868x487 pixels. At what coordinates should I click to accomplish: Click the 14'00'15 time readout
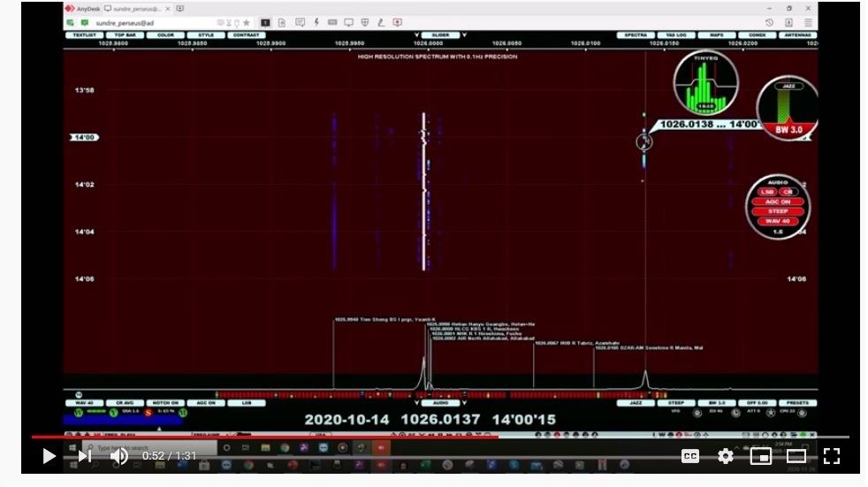tap(523, 420)
